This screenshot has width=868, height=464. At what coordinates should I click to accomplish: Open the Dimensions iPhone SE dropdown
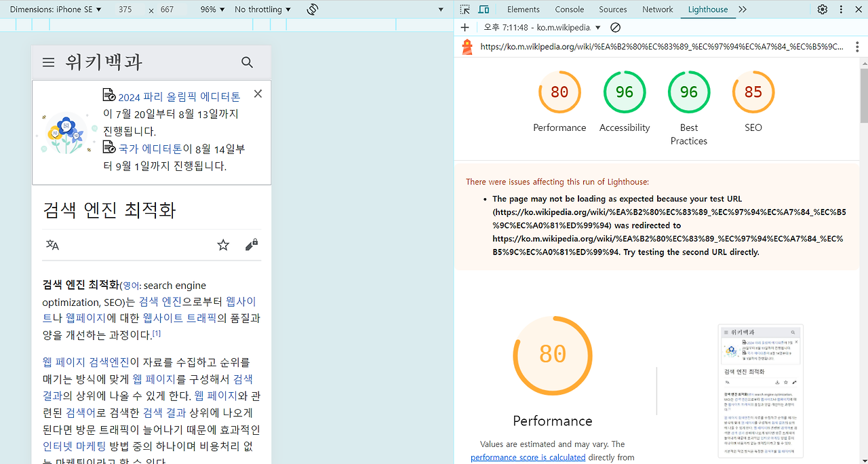(56, 9)
